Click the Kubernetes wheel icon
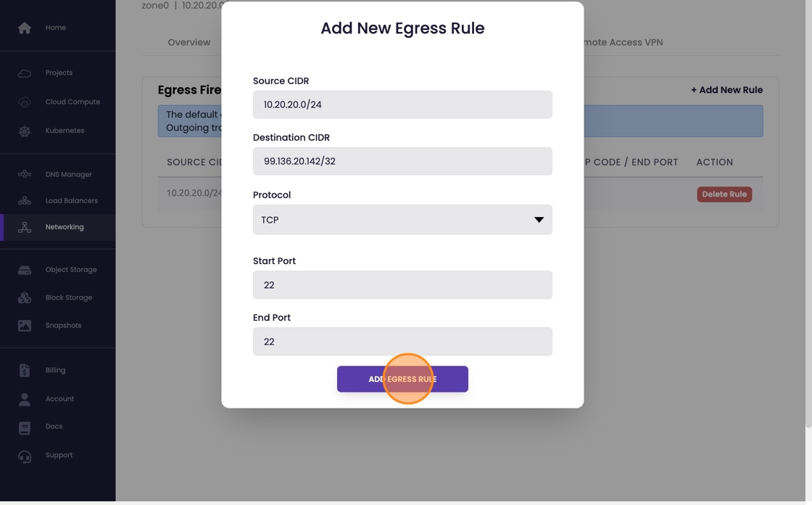The width and height of the screenshot is (812, 505). coord(25,131)
